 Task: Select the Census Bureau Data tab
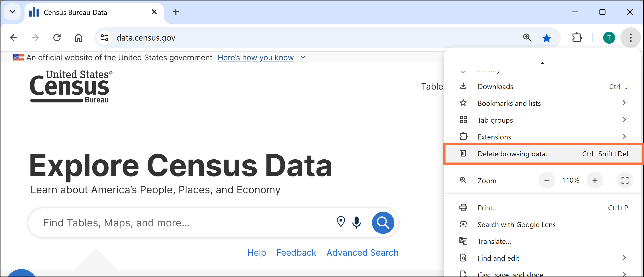pyautogui.click(x=94, y=12)
